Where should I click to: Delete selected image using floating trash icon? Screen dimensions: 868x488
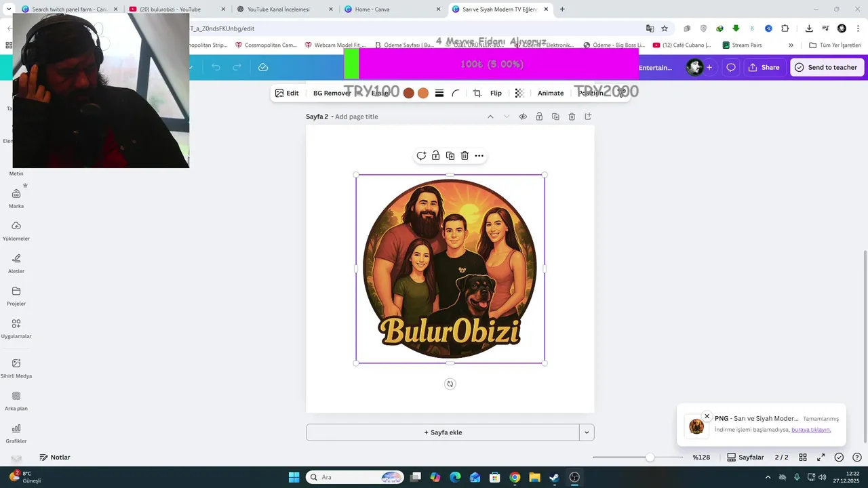pos(465,156)
